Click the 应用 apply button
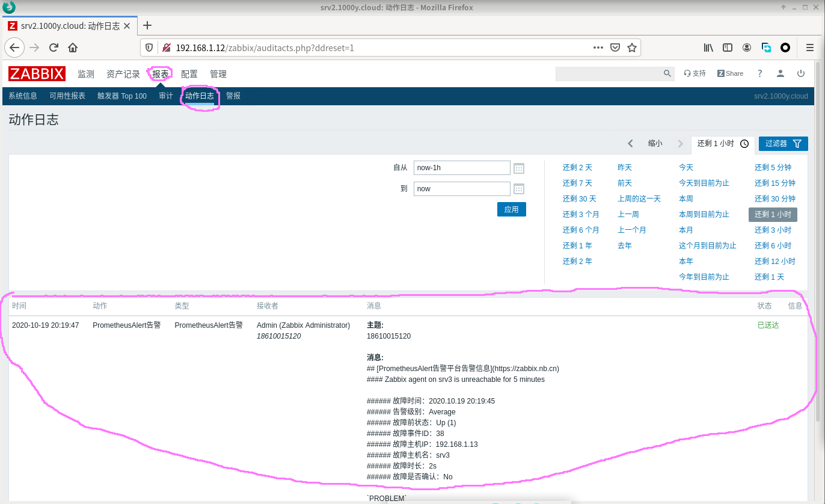825x504 pixels. pos(511,210)
